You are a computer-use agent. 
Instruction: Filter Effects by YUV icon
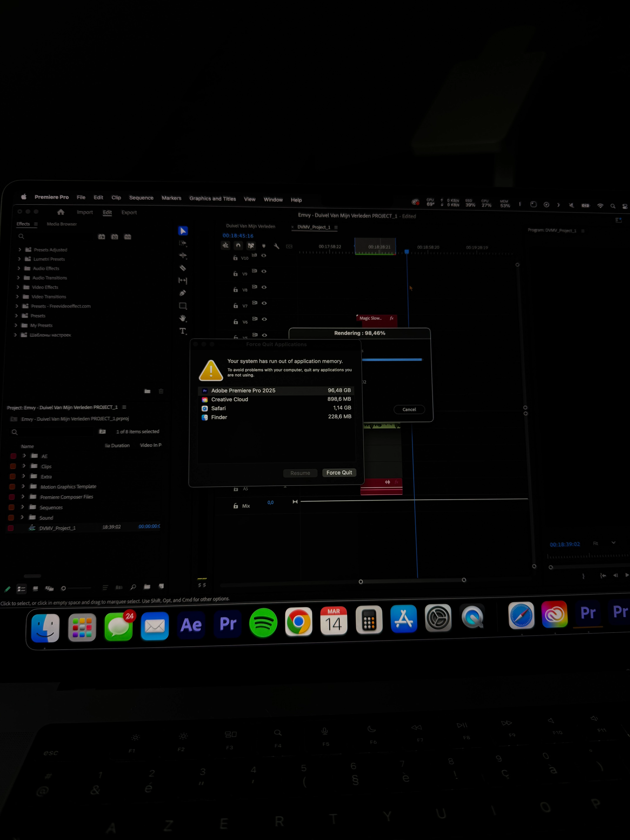click(128, 237)
